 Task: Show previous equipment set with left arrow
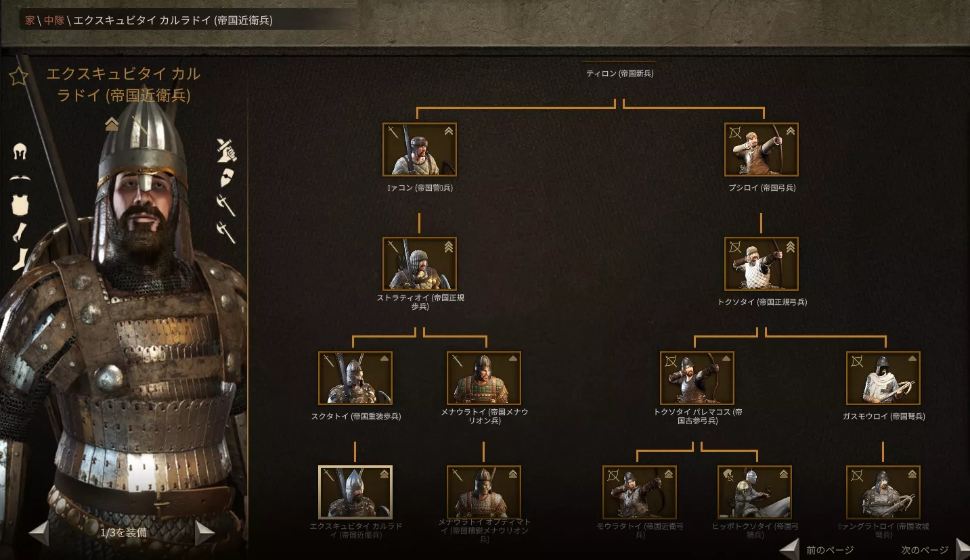[x=39, y=532]
